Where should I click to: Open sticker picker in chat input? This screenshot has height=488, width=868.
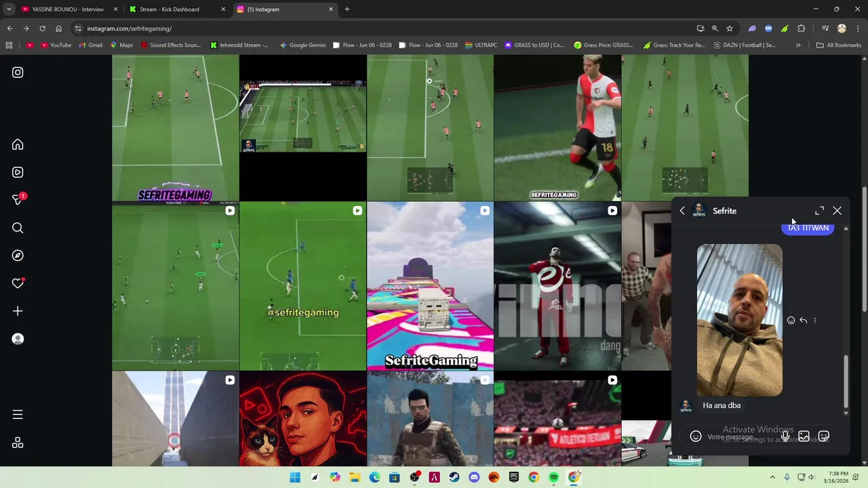tap(823, 436)
